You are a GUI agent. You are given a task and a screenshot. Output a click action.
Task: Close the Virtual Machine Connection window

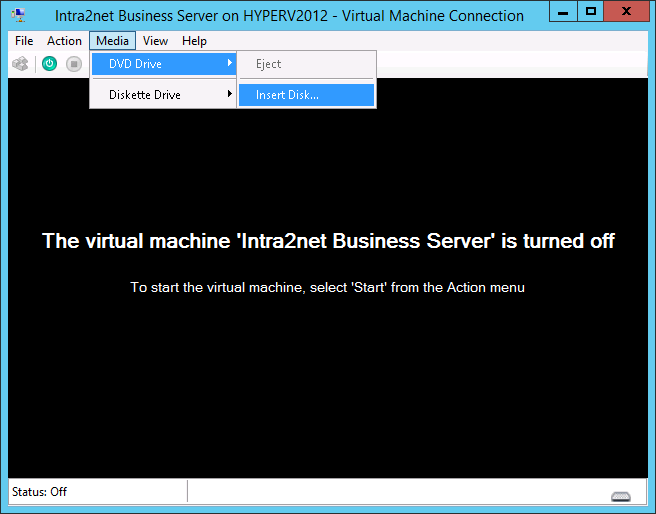point(626,11)
